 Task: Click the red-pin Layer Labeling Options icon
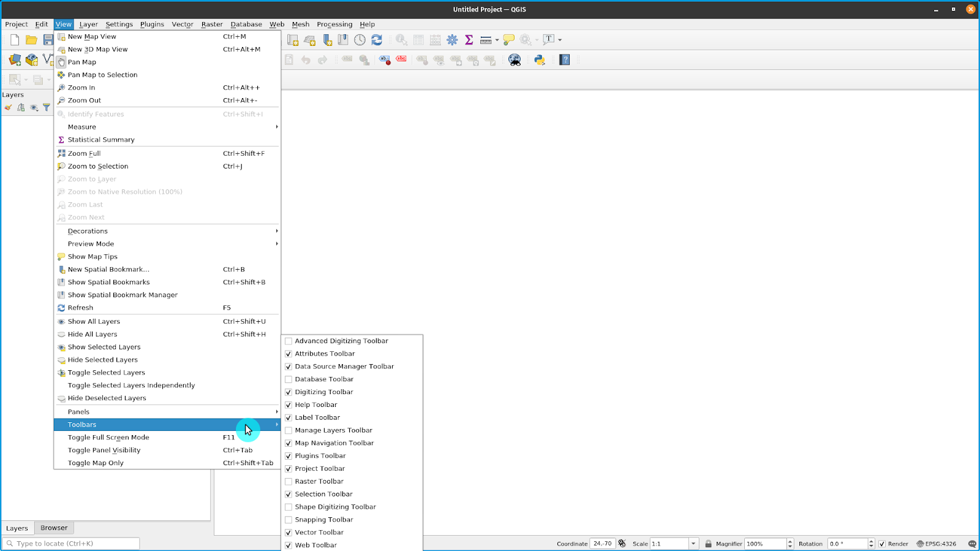tap(384, 60)
